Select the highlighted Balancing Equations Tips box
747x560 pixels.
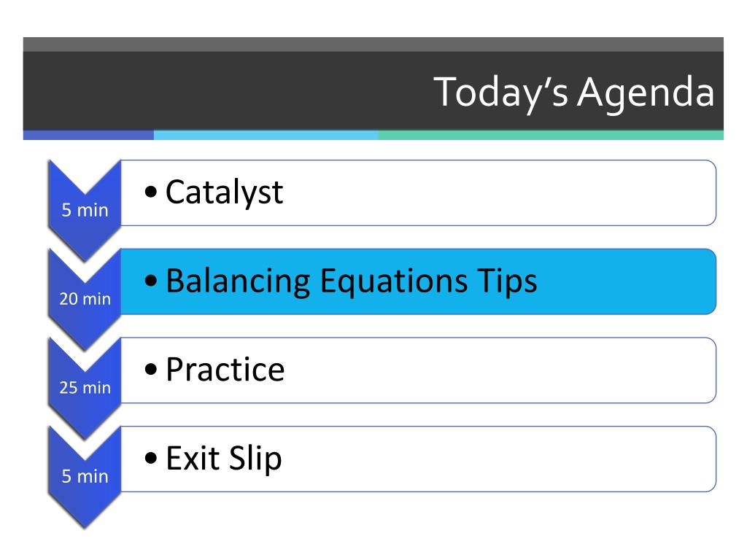[x=418, y=281]
